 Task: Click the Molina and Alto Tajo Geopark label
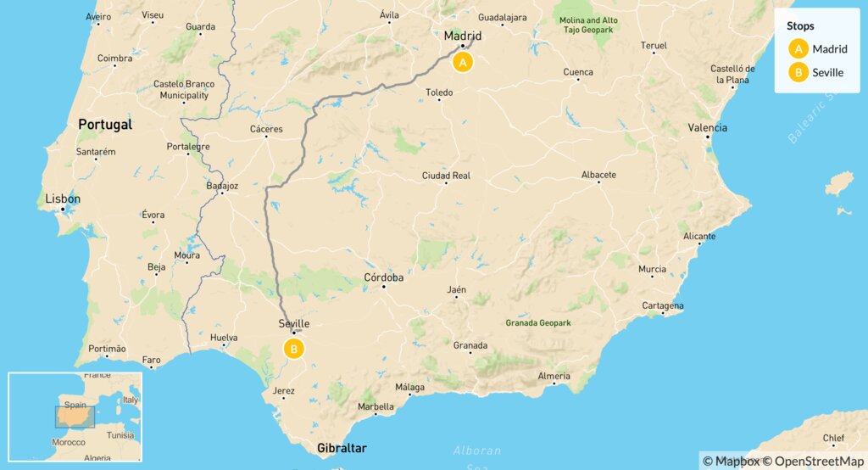tap(588, 25)
